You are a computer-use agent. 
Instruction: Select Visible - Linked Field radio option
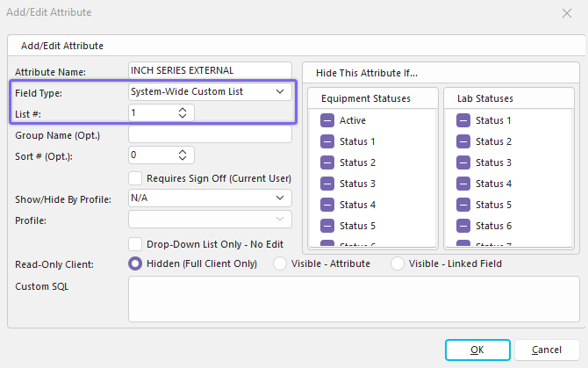click(x=398, y=263)
